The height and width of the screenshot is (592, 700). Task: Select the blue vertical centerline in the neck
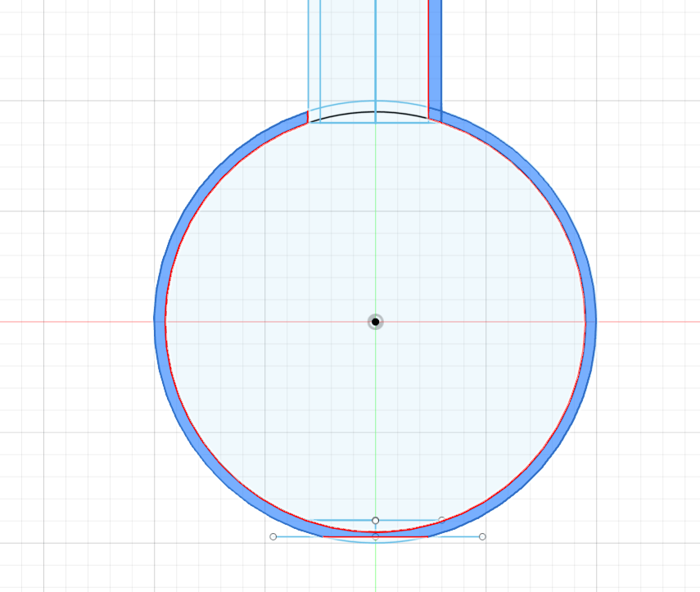coord(375,49)
